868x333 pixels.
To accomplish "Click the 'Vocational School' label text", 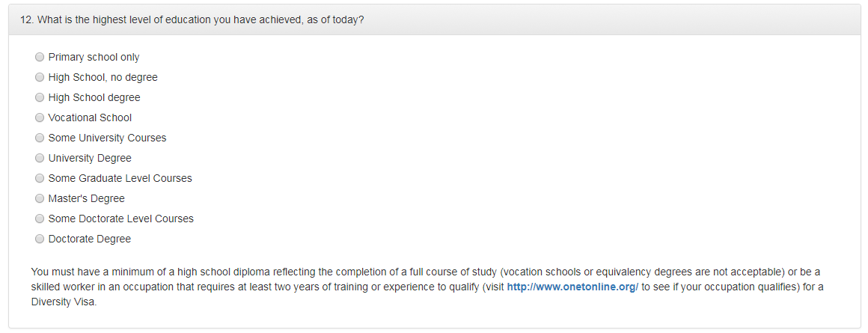I will [90, 117].
